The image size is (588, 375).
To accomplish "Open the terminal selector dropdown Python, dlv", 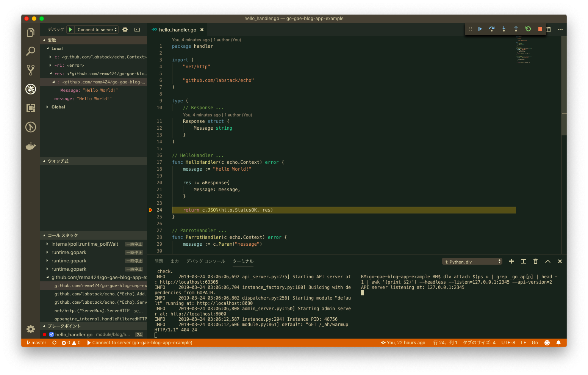I will [472, 262].
